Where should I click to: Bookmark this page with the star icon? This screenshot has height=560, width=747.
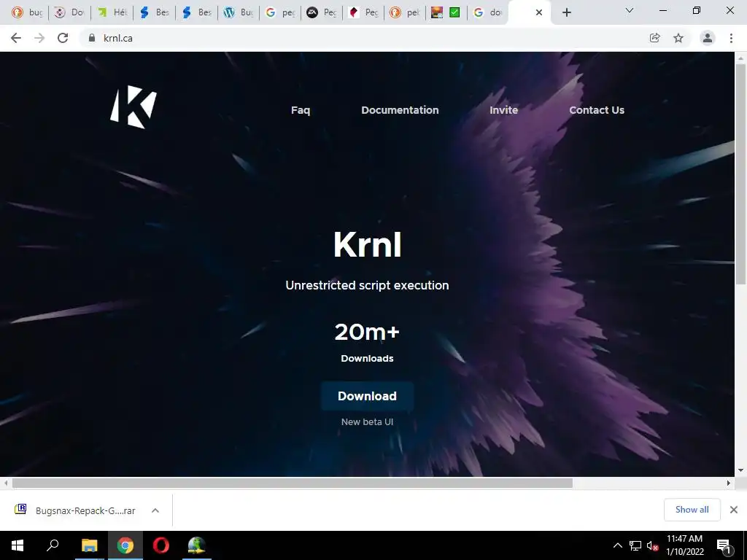[678, 38]
